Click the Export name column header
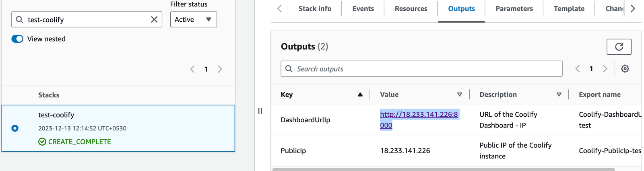The width and height of the screenshot is (644, 171). 600,95
